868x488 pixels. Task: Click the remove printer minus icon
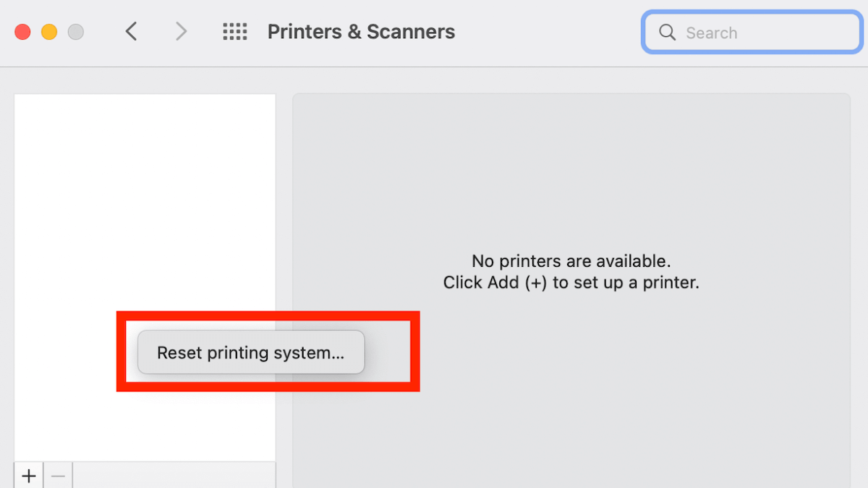pos(58,475)
